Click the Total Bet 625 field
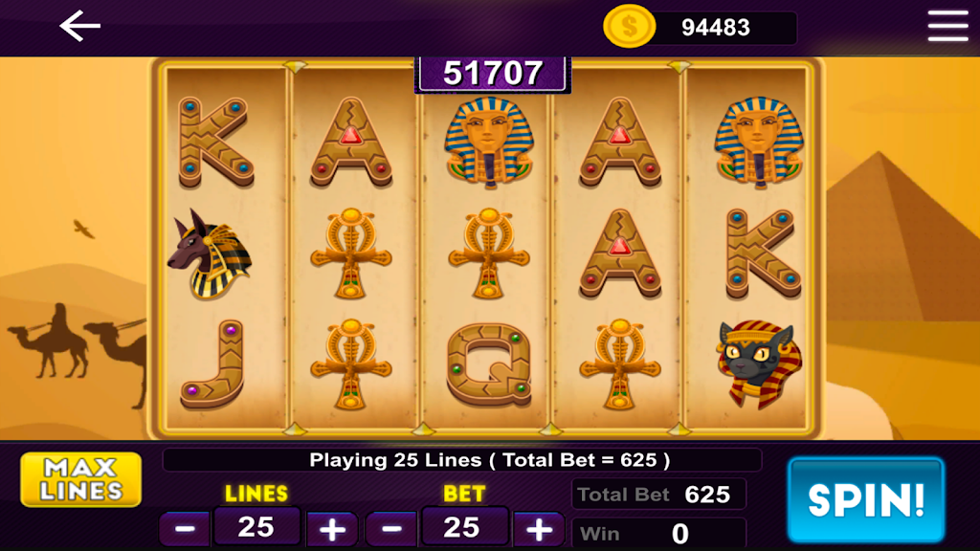980x551 pixels. click(x=658, y=495)
